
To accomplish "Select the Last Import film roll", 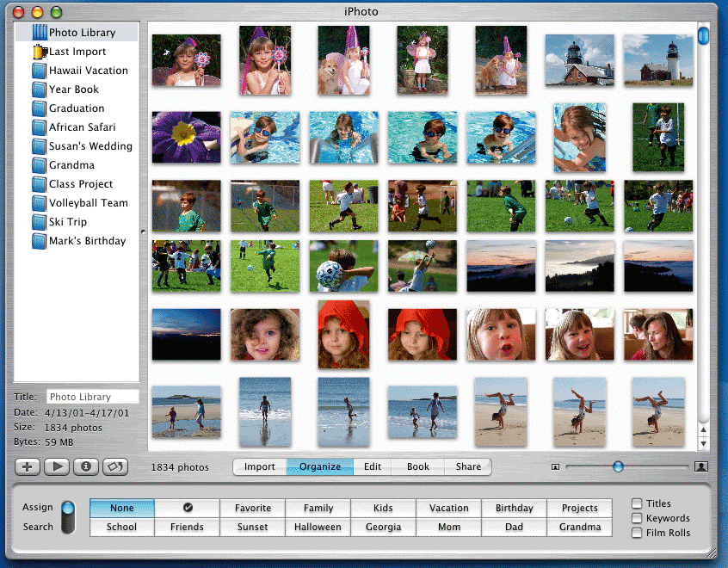I will tap(77, 52).
